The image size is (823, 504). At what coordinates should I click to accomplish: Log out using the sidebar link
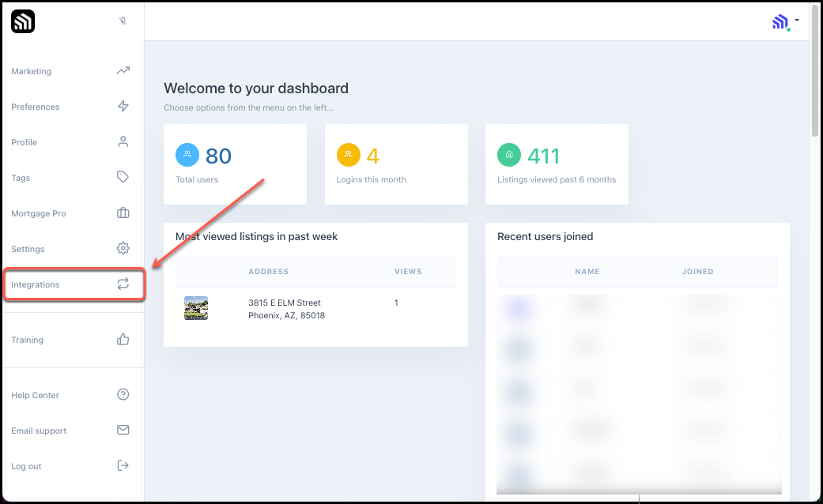point(26,466)
